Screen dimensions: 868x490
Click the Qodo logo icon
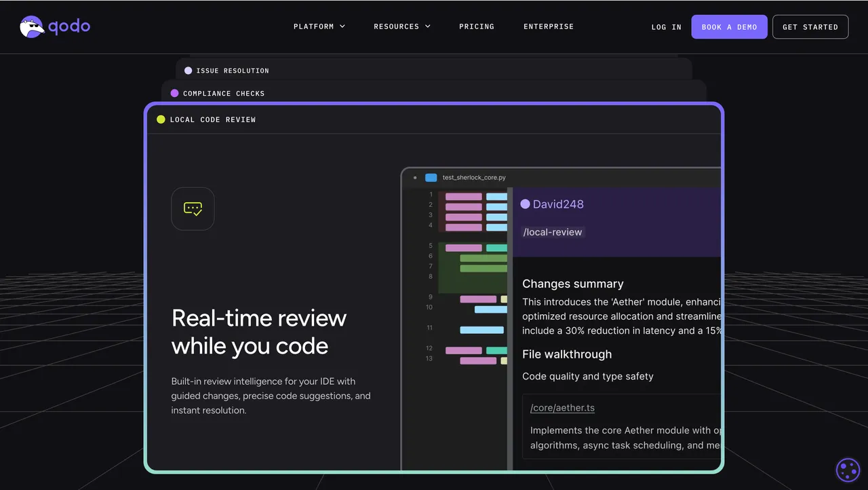33,26
